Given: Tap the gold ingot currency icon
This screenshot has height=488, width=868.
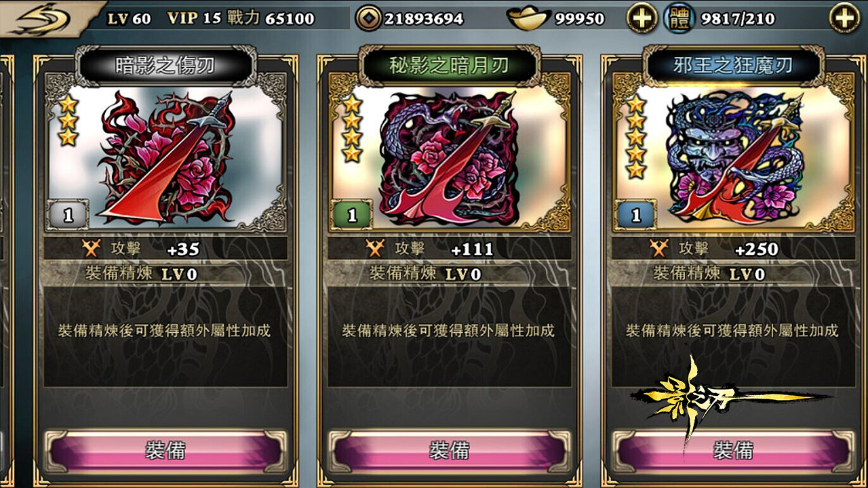Looking at the screenshot, I should click(528, 18).
